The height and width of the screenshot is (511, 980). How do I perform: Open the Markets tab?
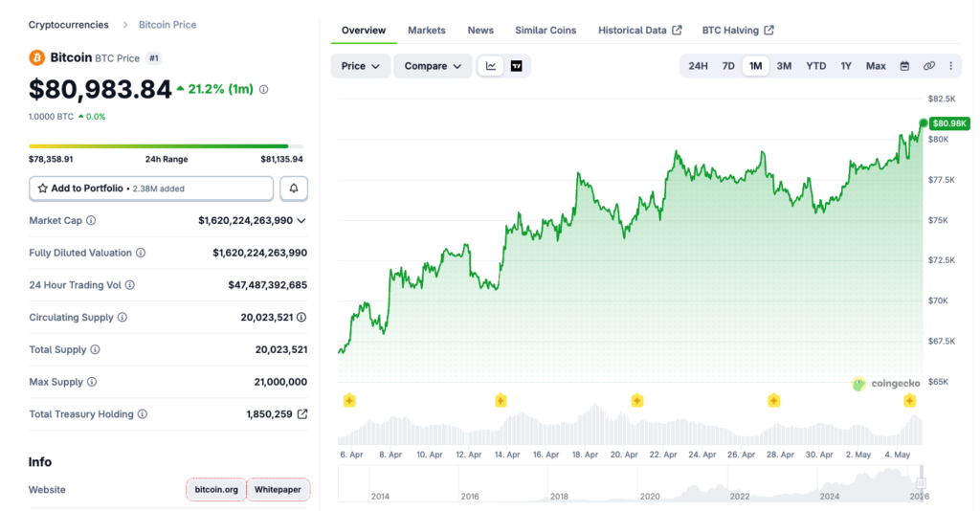pyautogui.click(x=426, y=30)
